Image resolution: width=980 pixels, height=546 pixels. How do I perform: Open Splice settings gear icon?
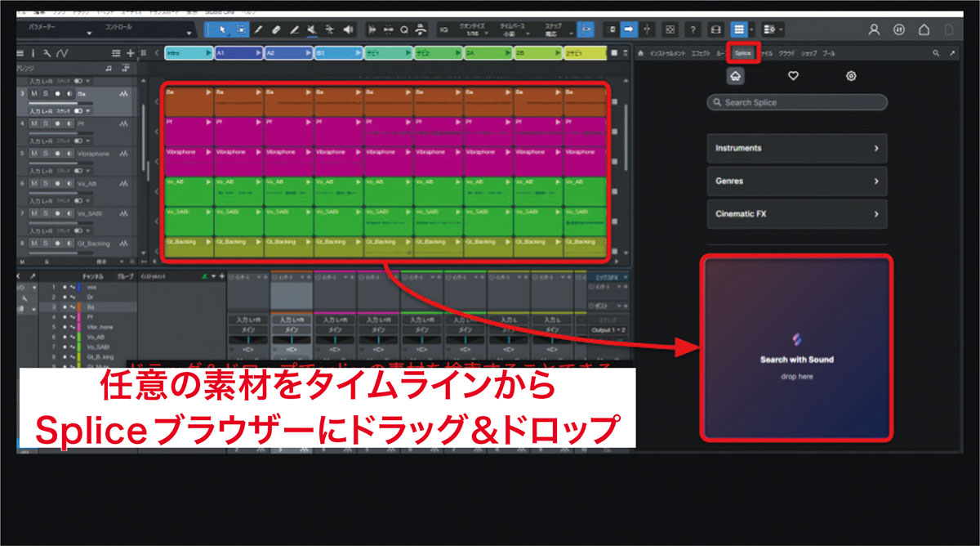[x=851, y=75]
